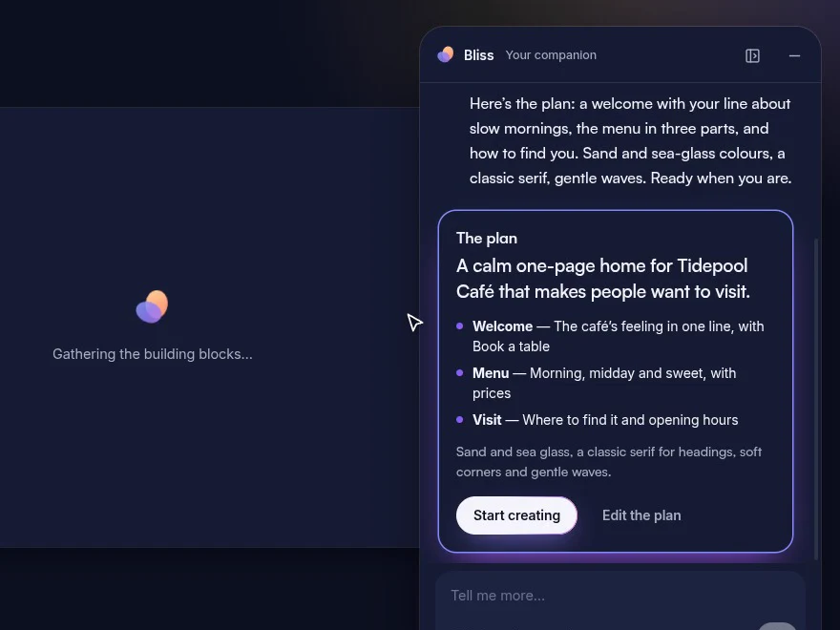Click the purple bullet beside Welcome

(x=460, y=326)
